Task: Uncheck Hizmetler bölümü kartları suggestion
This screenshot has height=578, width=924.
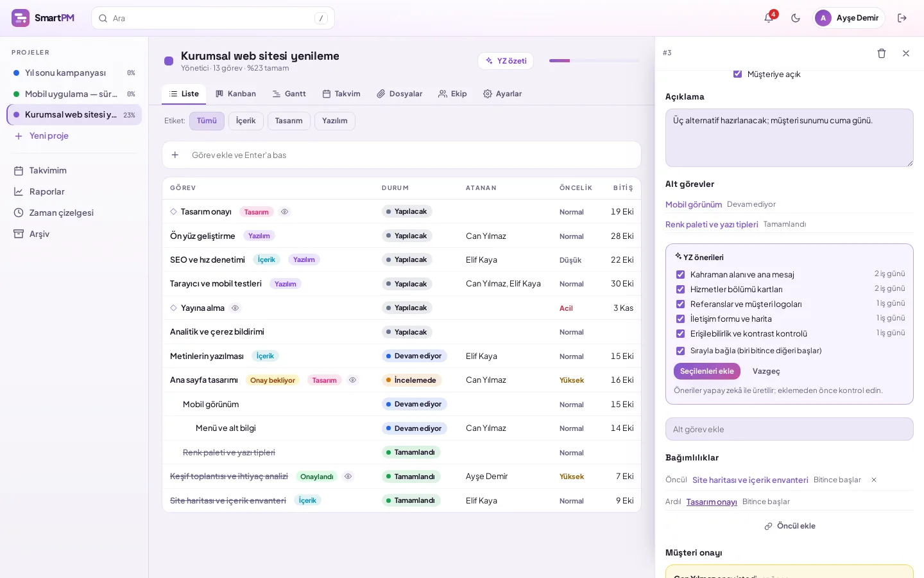Action: point(681,290)
